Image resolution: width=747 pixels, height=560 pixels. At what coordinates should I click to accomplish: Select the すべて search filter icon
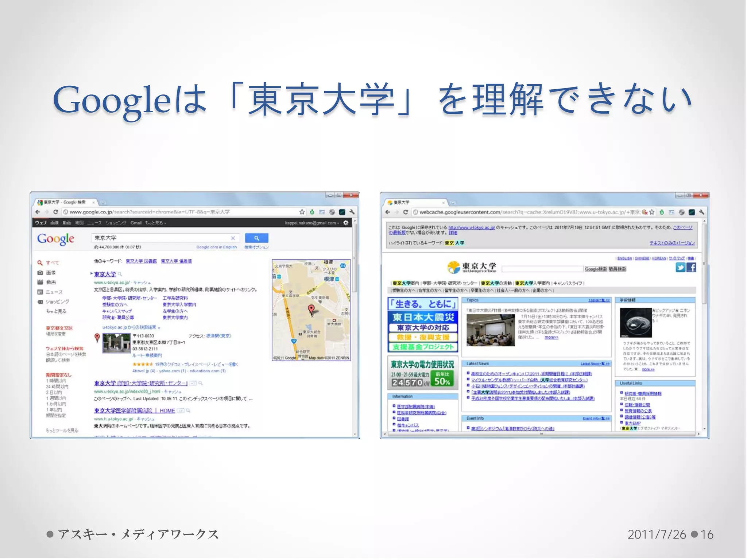pyautogui.click(x=40, y=262)
